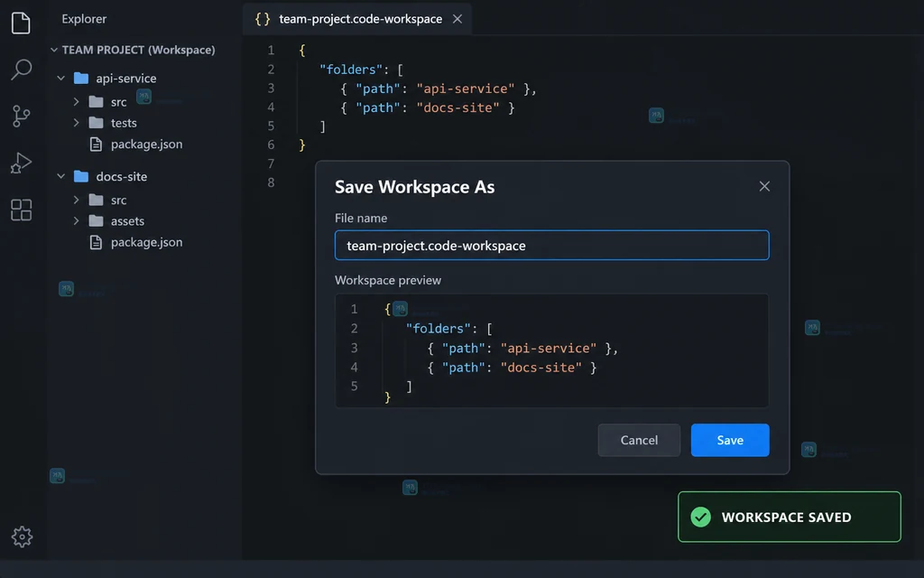Click the Cancel button
Image resolution: width=924 pixels, height=578 pixels.
point(639,440)
